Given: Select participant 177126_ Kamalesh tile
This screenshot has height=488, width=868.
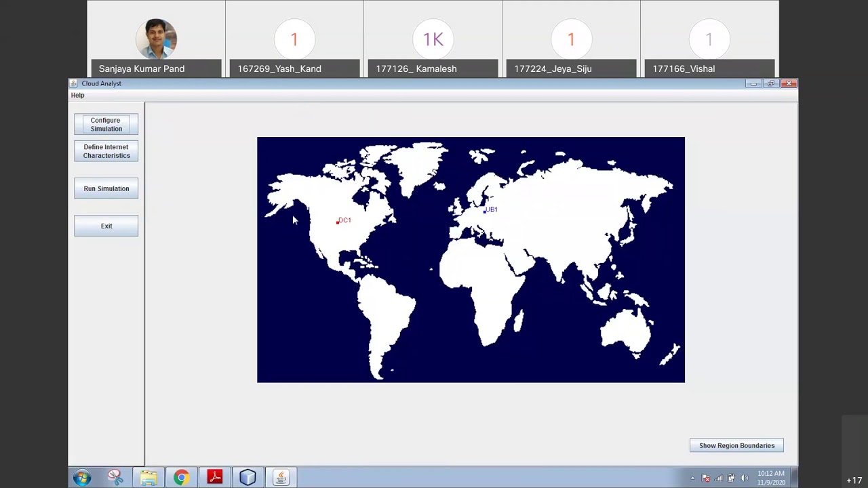Looking at the screenshot, I should coord(433,39).
